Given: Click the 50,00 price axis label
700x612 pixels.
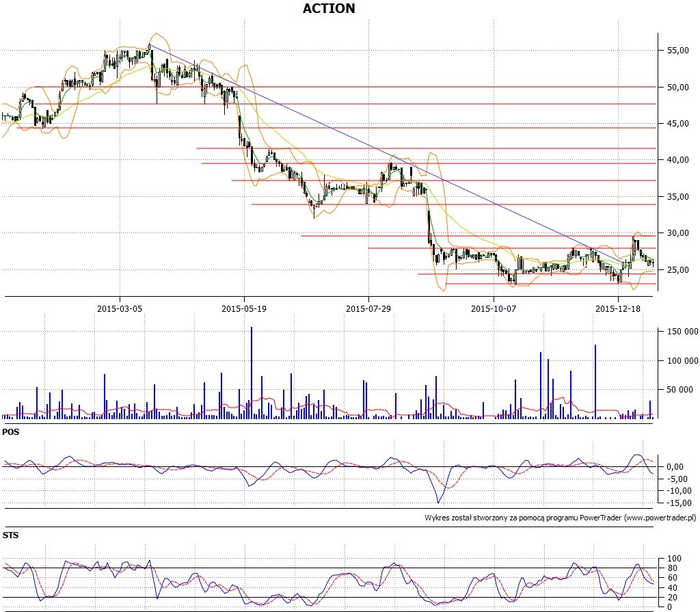Looking at the screenshot, I should coord(678,87).
